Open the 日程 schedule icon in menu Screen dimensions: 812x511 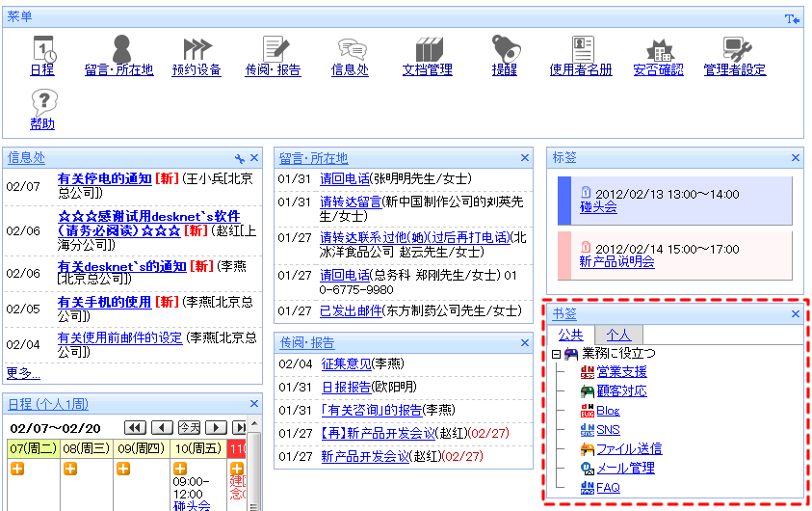(x=43, y=49)
